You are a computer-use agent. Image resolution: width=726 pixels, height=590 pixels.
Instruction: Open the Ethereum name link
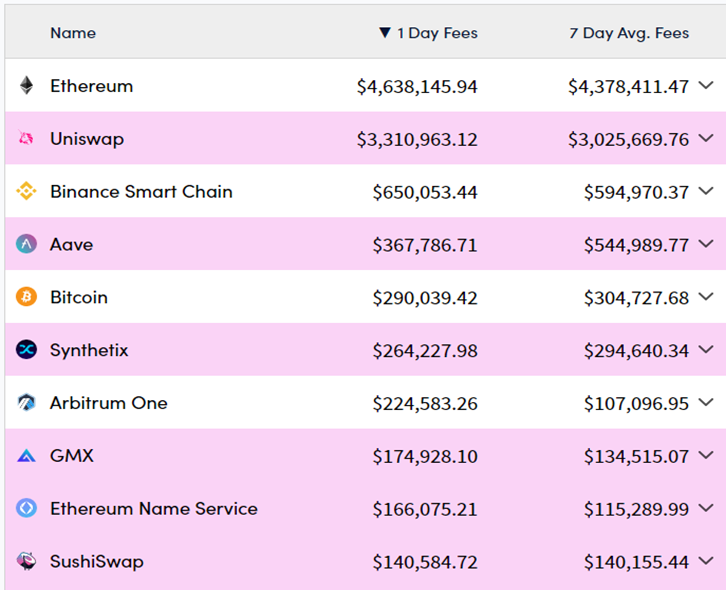(92, 86)
